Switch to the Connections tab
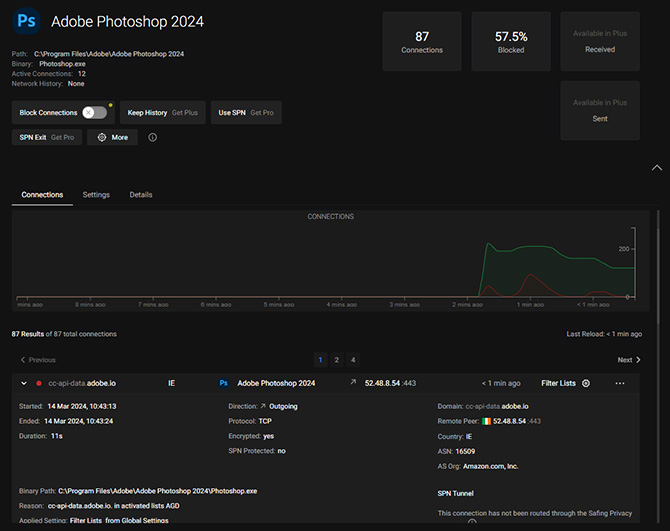Image resolution: width=670 pixels, height=531 pixels. pyautogui.click(x=42, y=195)
